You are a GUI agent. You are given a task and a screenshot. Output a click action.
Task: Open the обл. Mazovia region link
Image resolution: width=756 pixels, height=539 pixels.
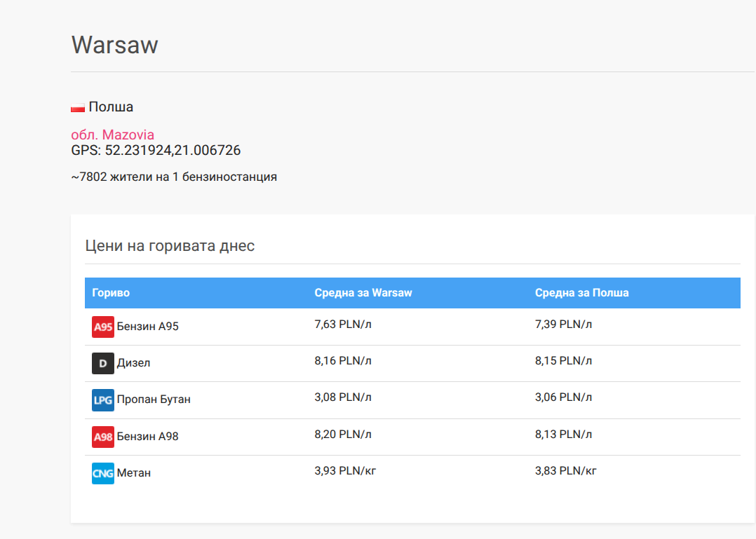pyautogui.click(x=112, y=135)
